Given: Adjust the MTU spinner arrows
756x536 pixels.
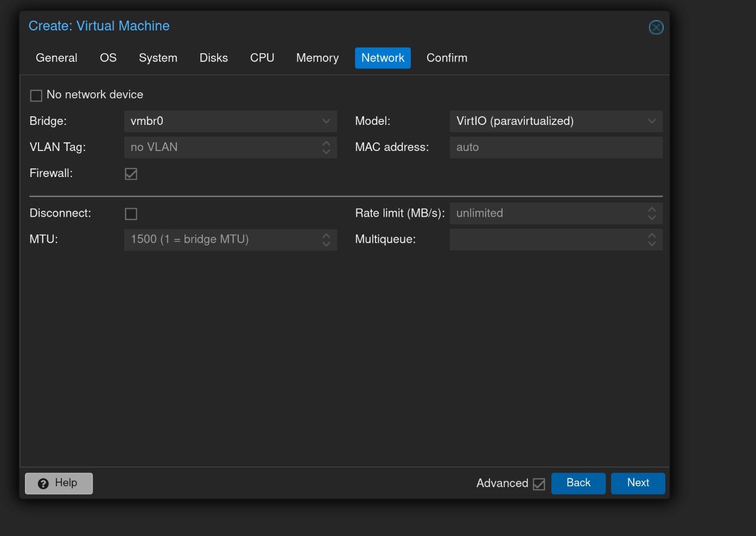Looking at the screenshot, I should [x=326, y=239].
